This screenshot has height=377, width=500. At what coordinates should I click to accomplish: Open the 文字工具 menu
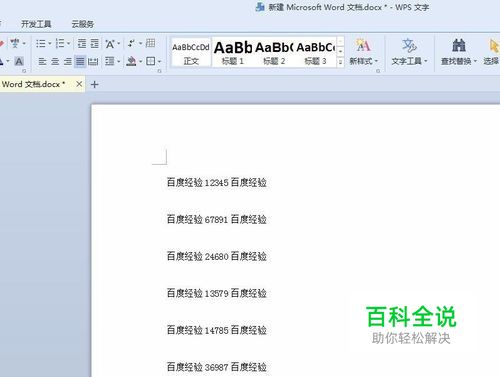point(409,52)
